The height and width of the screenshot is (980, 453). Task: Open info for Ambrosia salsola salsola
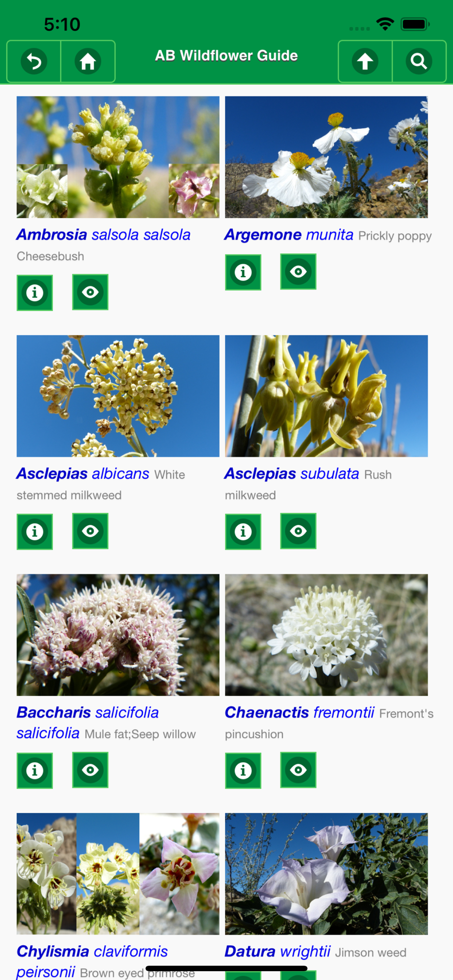35,293
